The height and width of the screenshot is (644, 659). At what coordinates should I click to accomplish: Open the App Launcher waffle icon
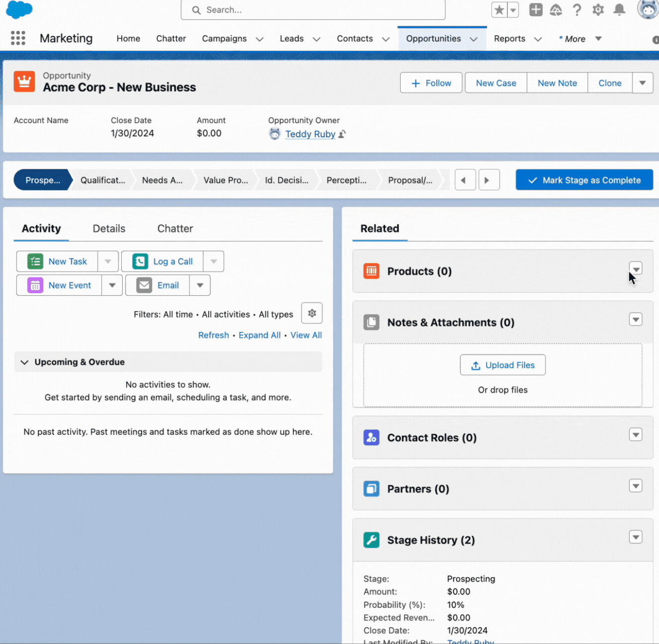point(18,38)
